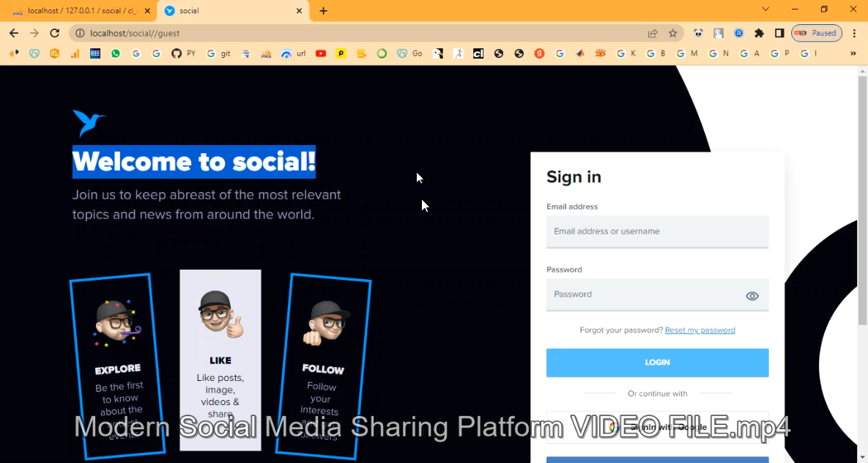Click the LOGIN button
Image resolution: width=868 pixels, height=463 pixels.
[657, 362]
